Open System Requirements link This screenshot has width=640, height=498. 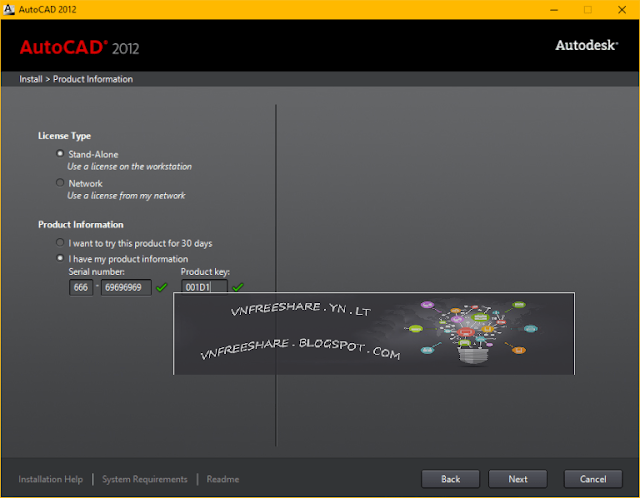(145, 479)
